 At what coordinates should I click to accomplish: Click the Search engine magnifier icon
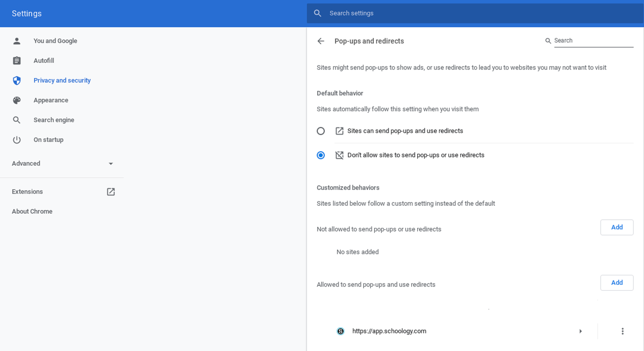click(x=17, y=120)
